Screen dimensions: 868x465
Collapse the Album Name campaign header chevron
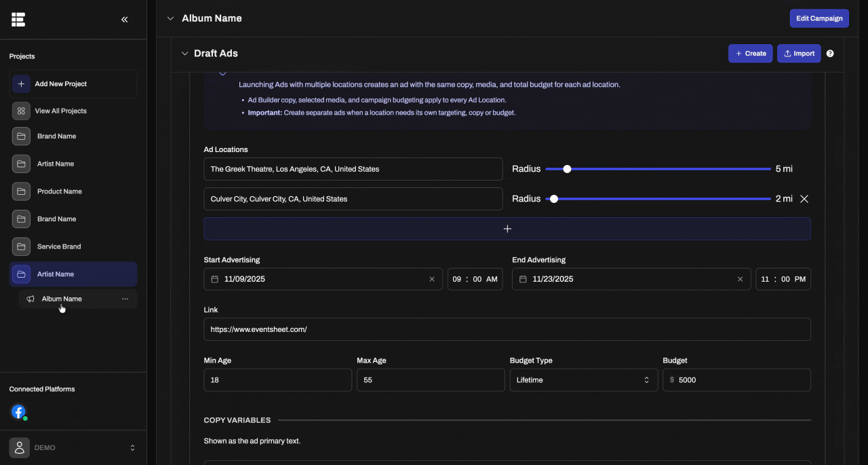(170, 18)
